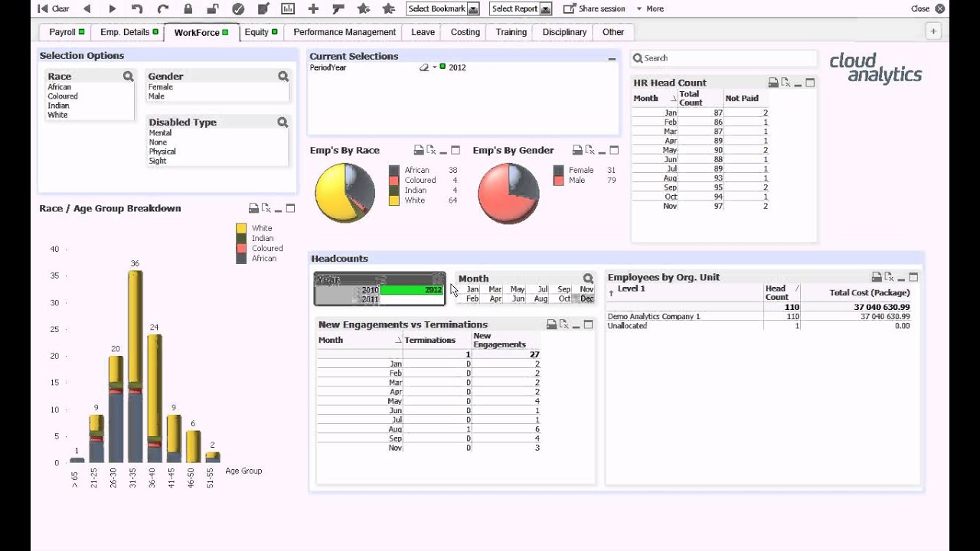
Task: Go to the Disciplinary tab
Action: [x=564, y=32]
